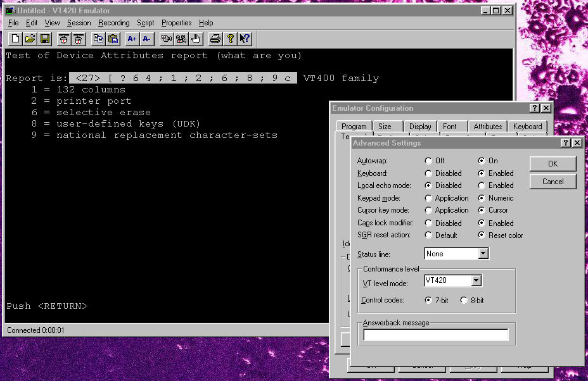Click the Advanced Settings title bar help button
Viewport: 588px width, 381px height.
coord(566,143)
